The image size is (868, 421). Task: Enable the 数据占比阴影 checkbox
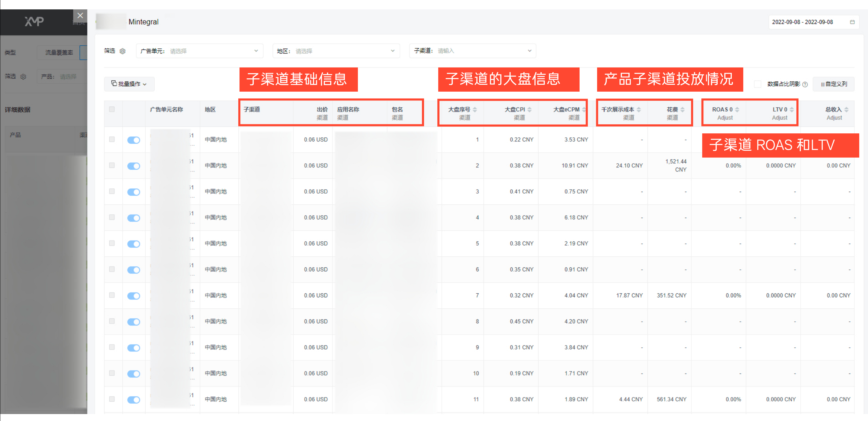[x=757, y=84]
